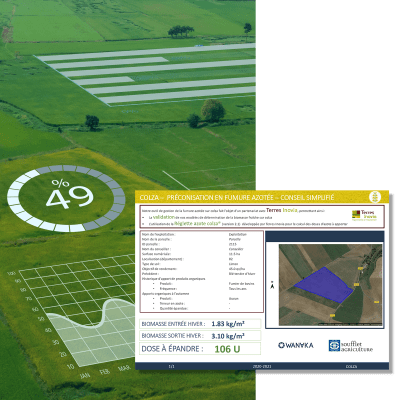Click the Wanaka logo
The image size is (400, 400).
[296, 345]
